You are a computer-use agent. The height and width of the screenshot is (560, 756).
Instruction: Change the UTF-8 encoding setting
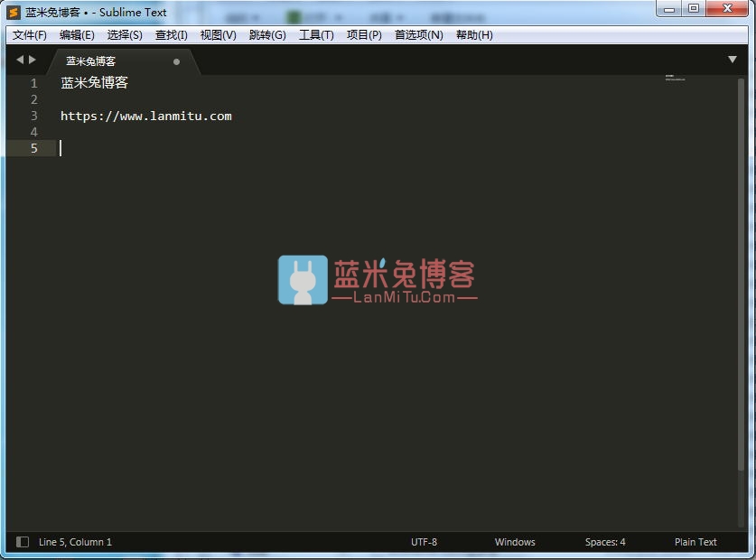[424, 542]
